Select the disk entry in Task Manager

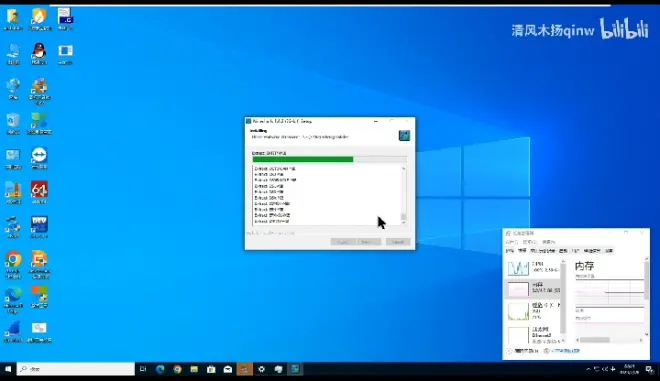[x=533, y=311]
